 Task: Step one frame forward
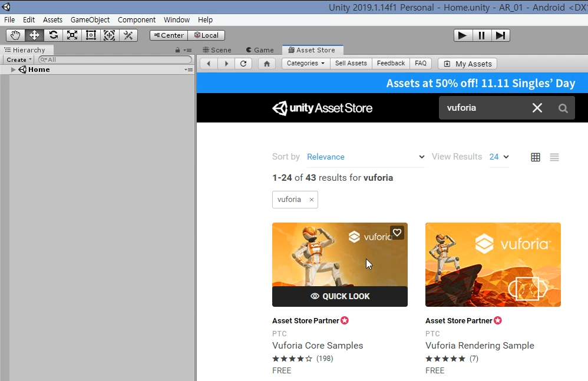tap(500, 35)
